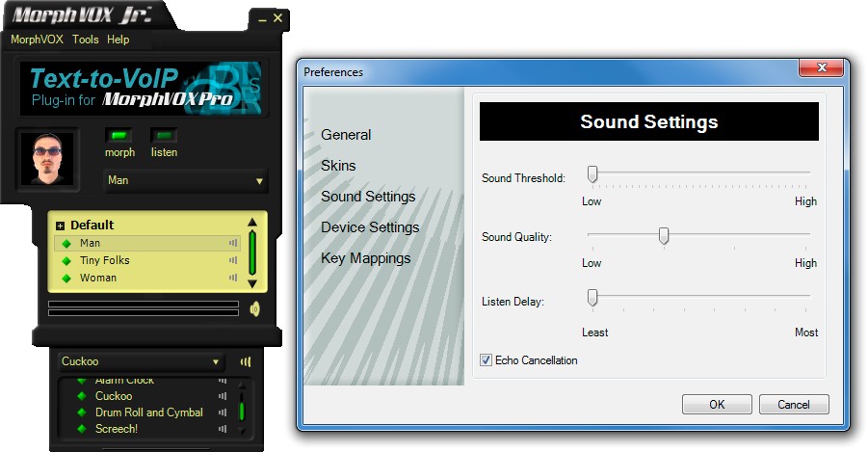
Task: Select the Man voice in list
Action: click(x=147, y=243)
